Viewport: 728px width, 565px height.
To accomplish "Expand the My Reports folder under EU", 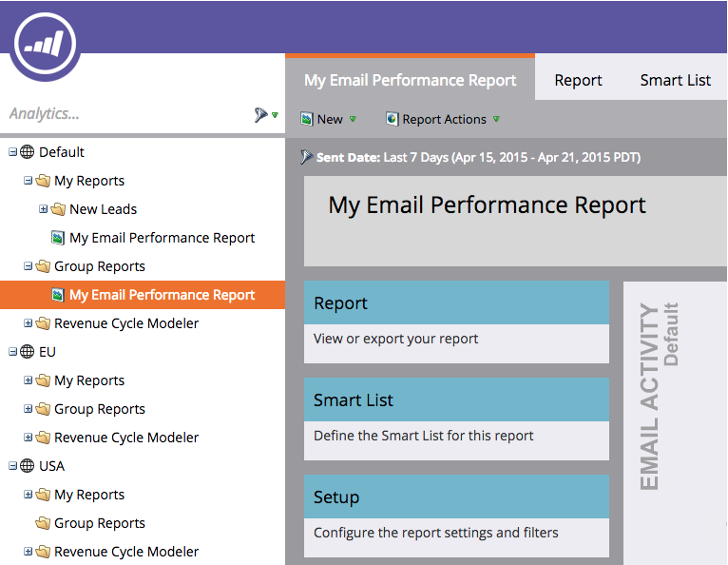I will click(x=28, y=380).
